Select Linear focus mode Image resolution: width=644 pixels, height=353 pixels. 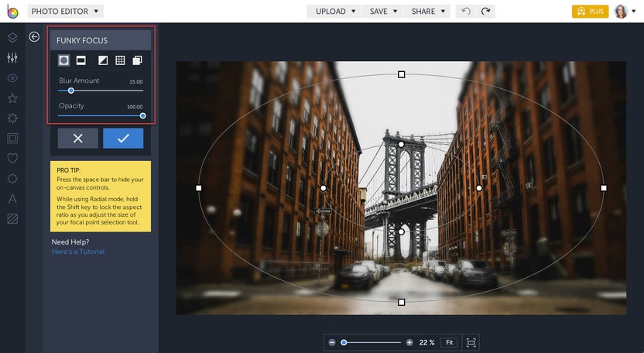coord(81,60)
